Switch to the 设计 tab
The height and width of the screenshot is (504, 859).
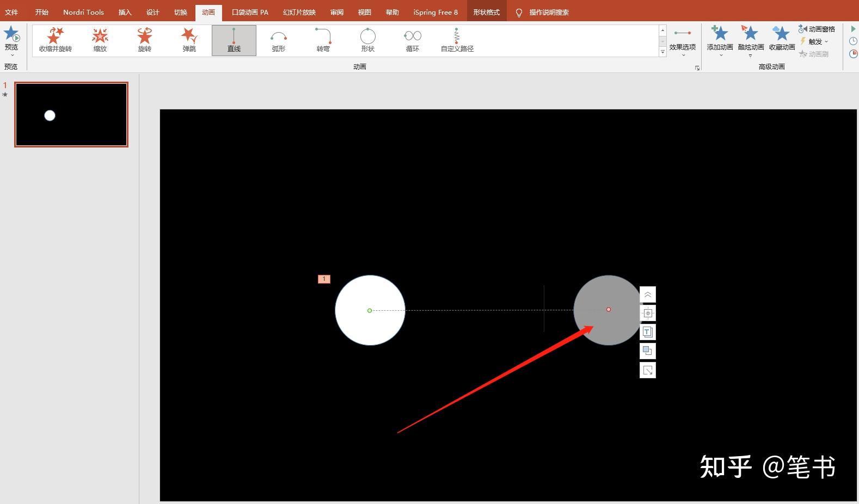153,12
